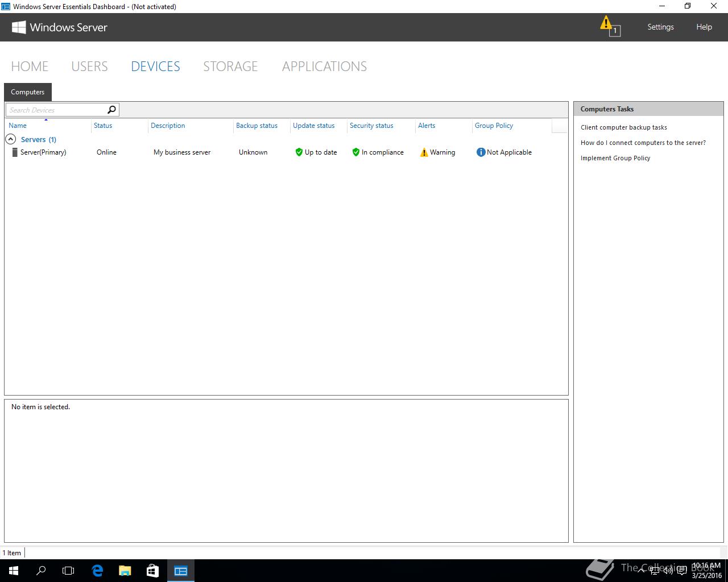This screenshot has height=582, width=728.
Task: Open Task View on the taskbar
Action: (x=68, y=571)
